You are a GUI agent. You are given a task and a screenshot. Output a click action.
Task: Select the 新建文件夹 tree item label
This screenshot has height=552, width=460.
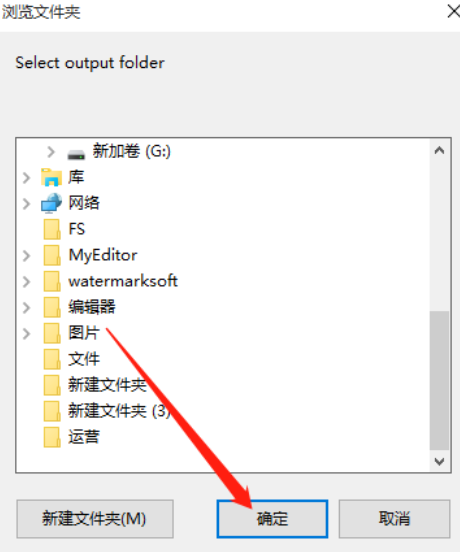point(107,384)
